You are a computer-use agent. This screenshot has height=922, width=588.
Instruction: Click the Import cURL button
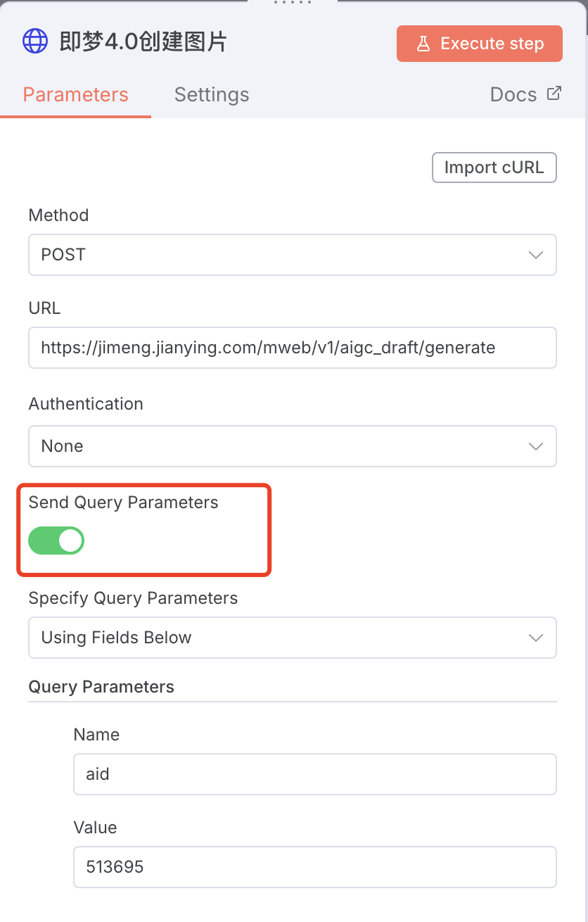click(x=494, y=168)
